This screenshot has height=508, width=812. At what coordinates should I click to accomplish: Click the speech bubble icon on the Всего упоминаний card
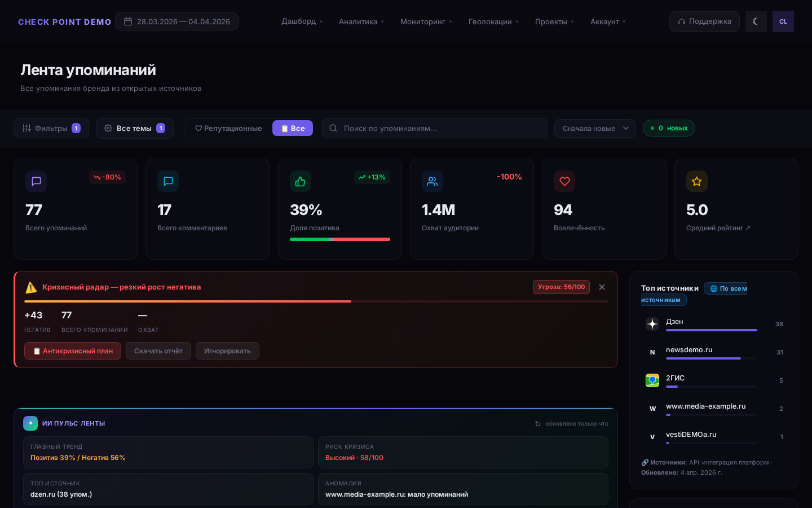(36, 181)
